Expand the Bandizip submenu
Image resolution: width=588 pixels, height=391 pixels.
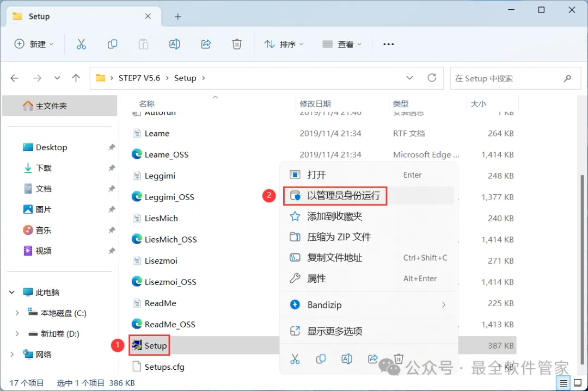click(x=444, y=305)
